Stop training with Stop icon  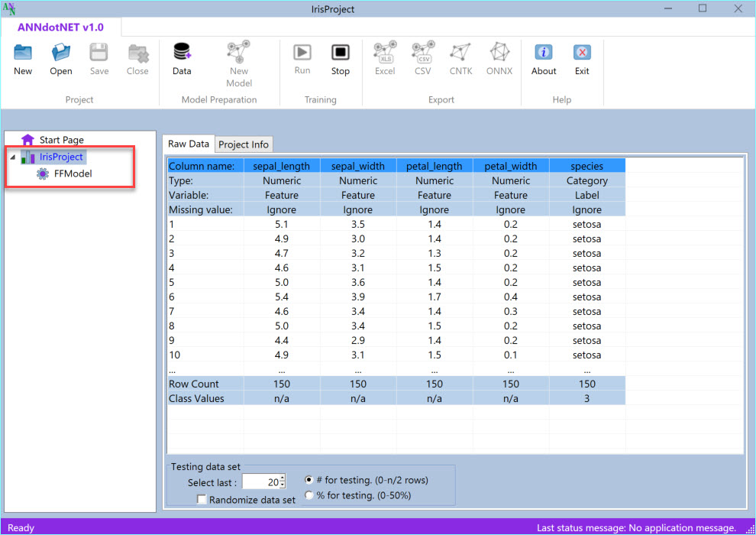click(341, 52)
